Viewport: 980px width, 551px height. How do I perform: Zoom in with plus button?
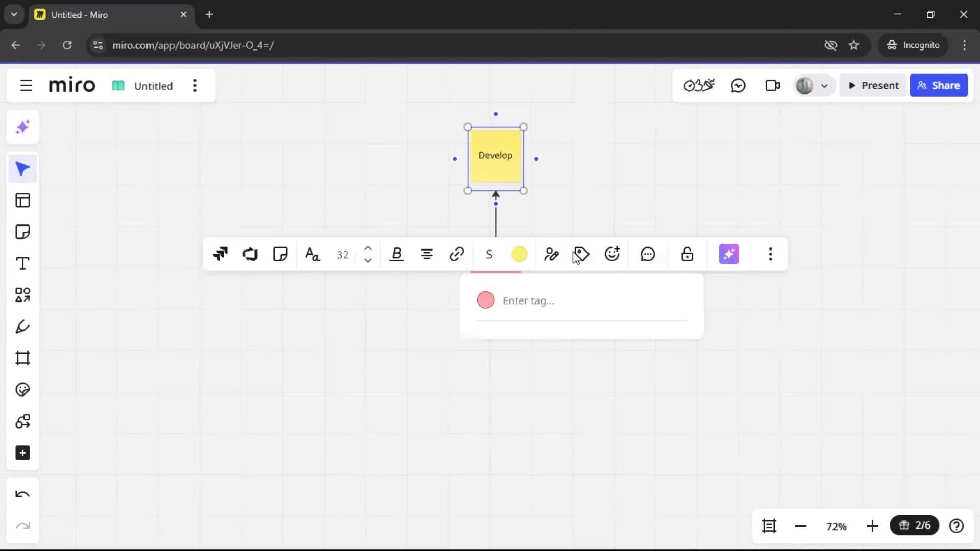click(x=872, y=526)
